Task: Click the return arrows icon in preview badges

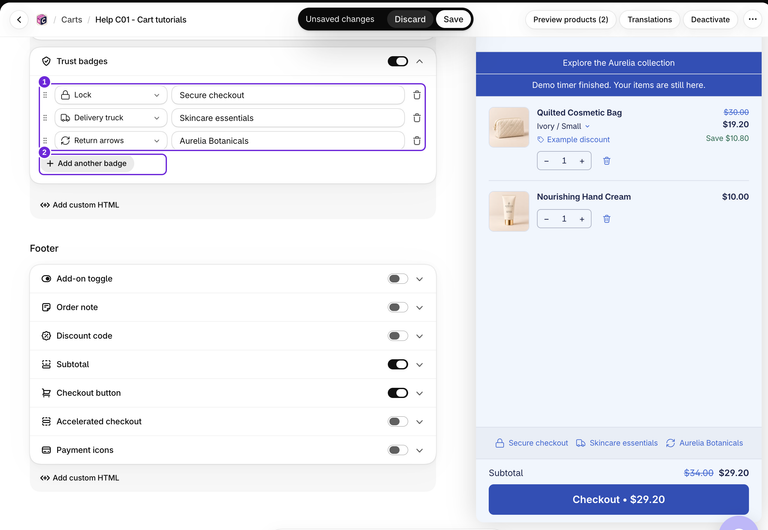Action: 670,443
